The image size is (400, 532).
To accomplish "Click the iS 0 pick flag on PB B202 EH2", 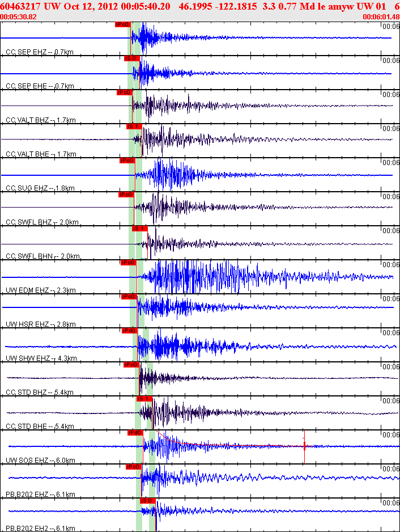I will pos(148,501).
